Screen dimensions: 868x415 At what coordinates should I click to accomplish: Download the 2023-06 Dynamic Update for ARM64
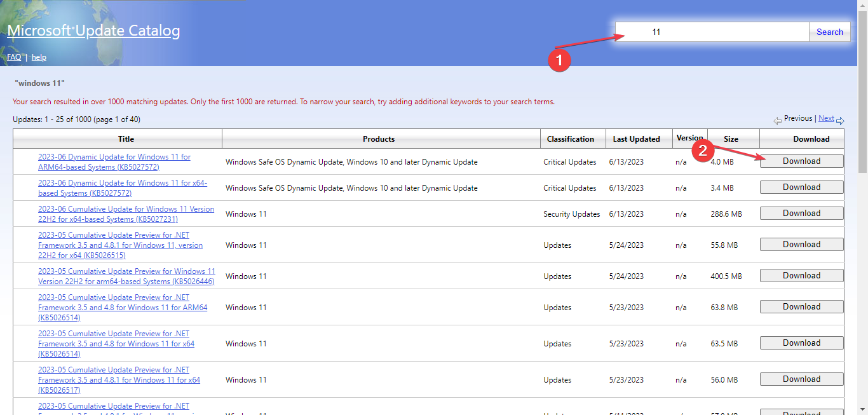[x=801, y=161]
